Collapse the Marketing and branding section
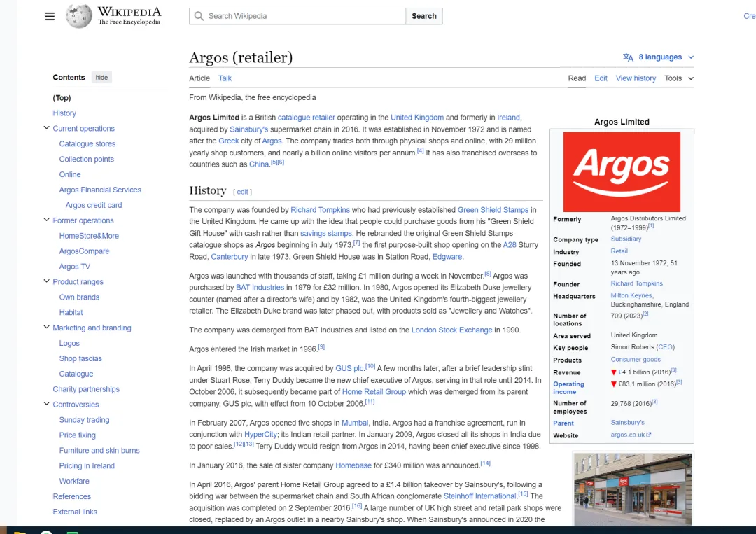 46,327
